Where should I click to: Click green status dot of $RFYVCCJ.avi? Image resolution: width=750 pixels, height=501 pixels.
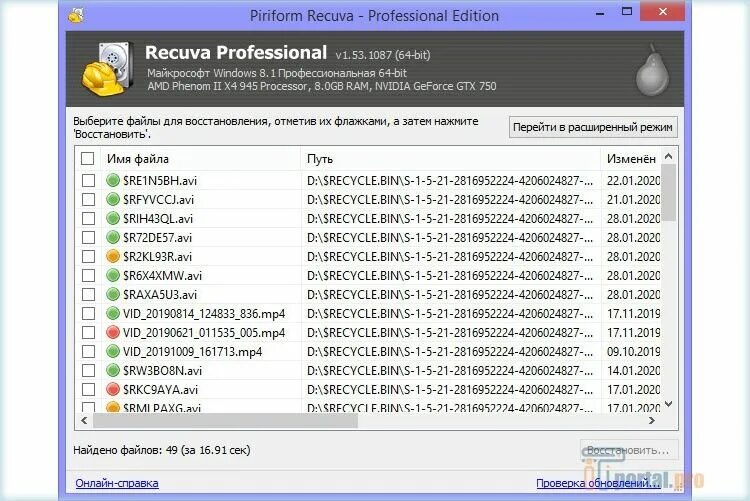[x=113, y=200]
